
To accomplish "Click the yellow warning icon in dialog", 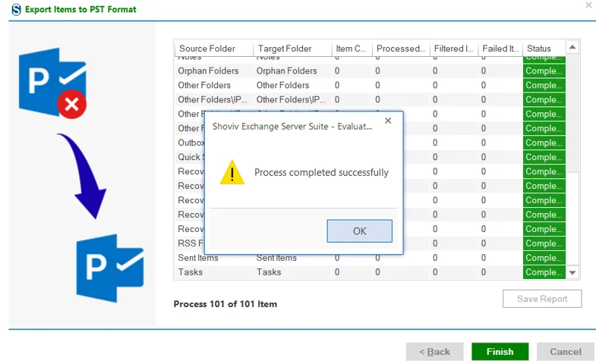I will [232, 172].
